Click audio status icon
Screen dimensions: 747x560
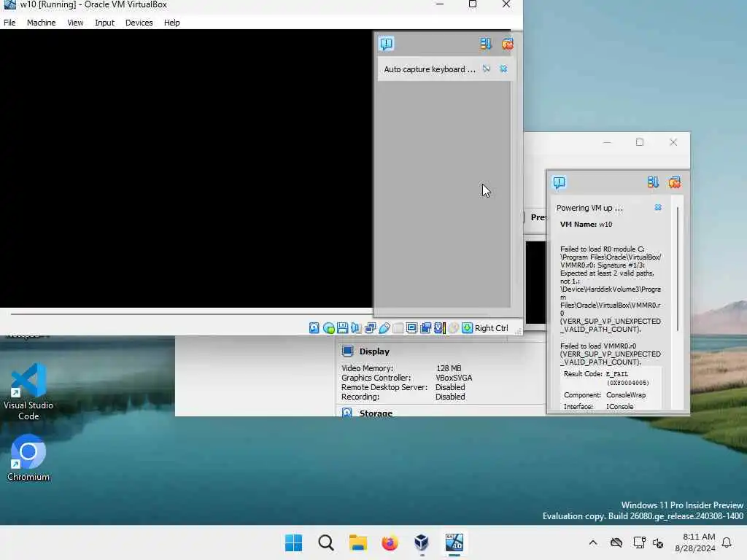click(x=356, y=328)
